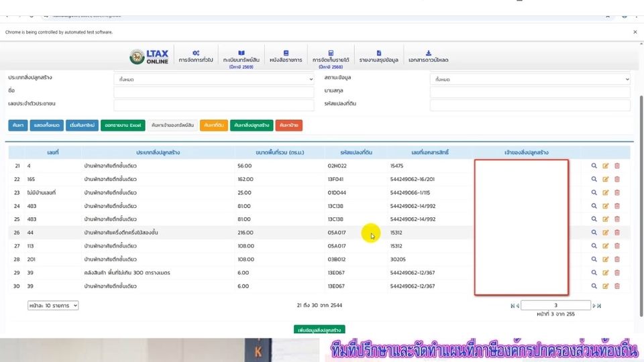This screenshot has width=644, height=362.
Task: Expand the หน้าละ 10 รายการ page size selector
Action: (x=53, y=306)
